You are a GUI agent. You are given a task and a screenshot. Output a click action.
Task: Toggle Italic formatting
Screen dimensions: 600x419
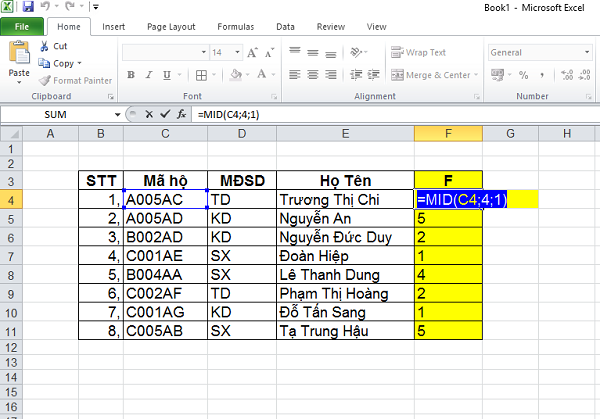147,75
